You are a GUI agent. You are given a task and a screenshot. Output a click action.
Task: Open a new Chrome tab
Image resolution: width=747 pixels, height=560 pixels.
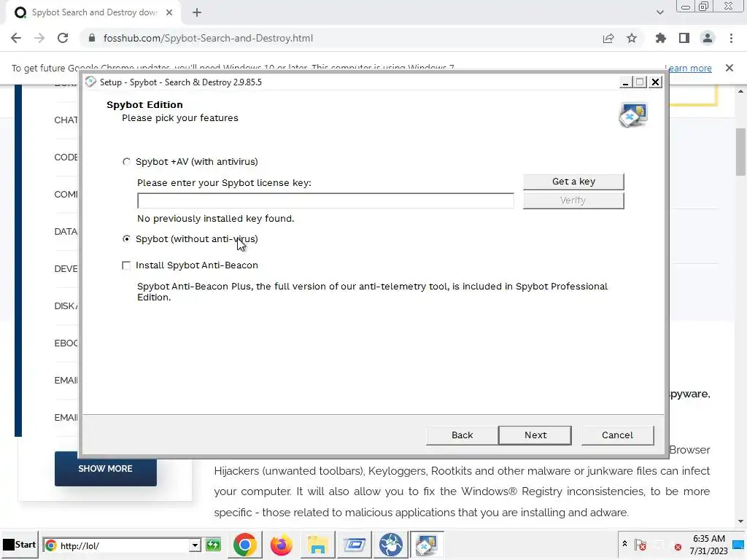(197, 12)
